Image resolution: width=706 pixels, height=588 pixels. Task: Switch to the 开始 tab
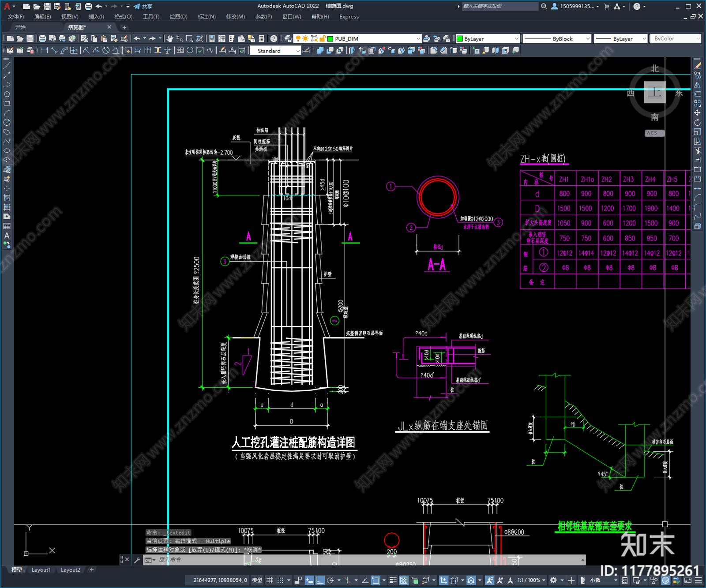pyautogui.click(x=21, y=27)
